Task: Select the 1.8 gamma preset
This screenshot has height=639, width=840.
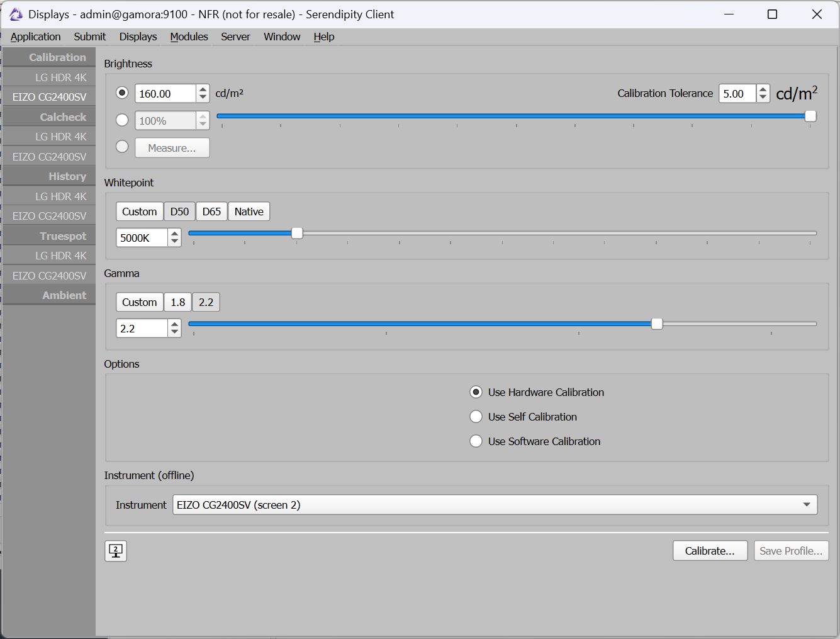Action: pyautogui.click(x=178, y=302)
